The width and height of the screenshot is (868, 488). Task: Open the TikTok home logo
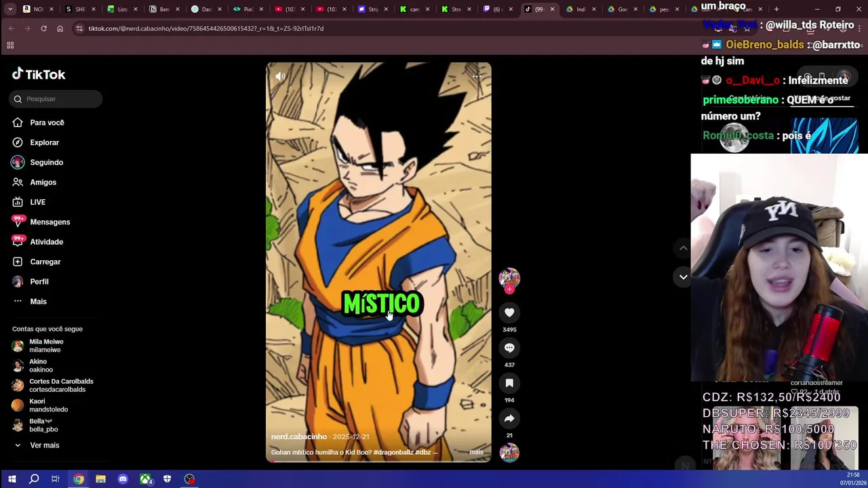(x=39, y=75)
